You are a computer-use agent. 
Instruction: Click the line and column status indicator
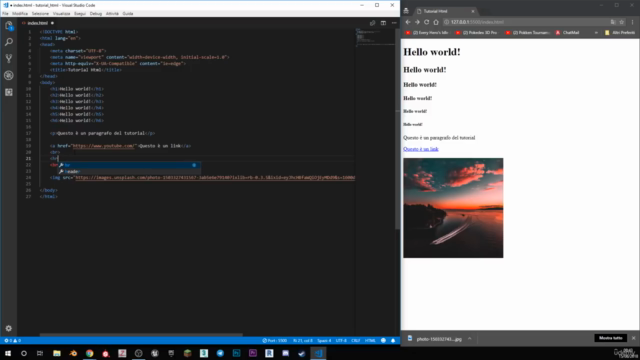click(x=302, y=340)
